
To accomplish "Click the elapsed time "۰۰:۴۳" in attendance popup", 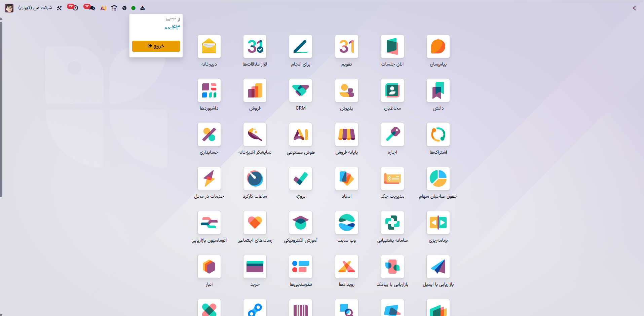I will coord(172,28).
